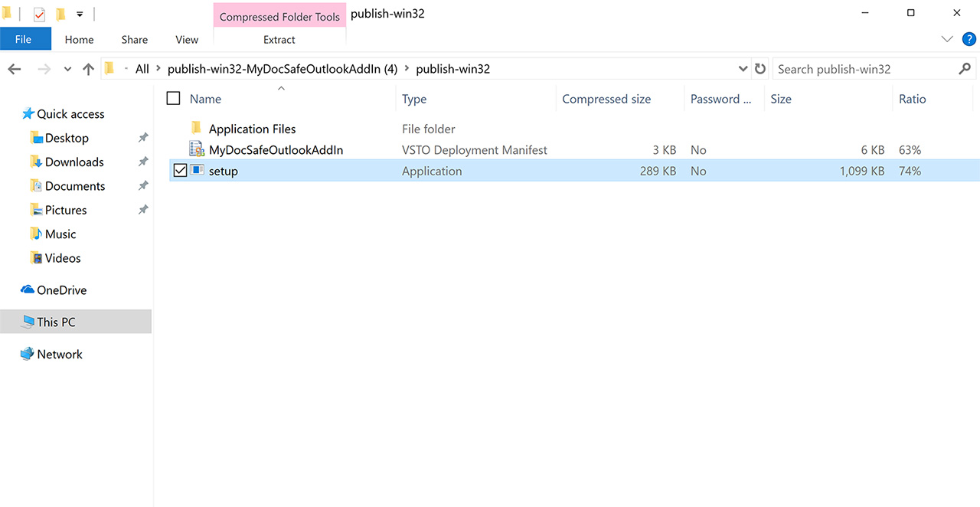Select the Application Files folder icon
This screenshot has width=980, height=507.
[196, 128]
